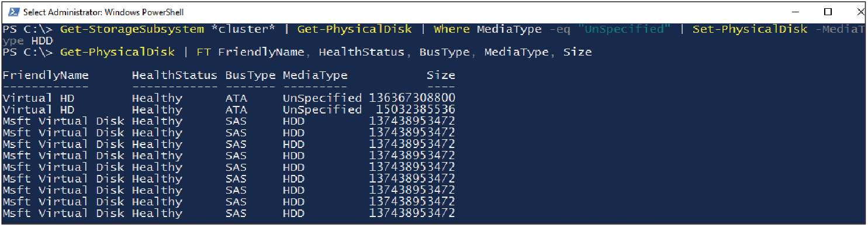Click the first Virtual HD row name

[x=39, y=98]
